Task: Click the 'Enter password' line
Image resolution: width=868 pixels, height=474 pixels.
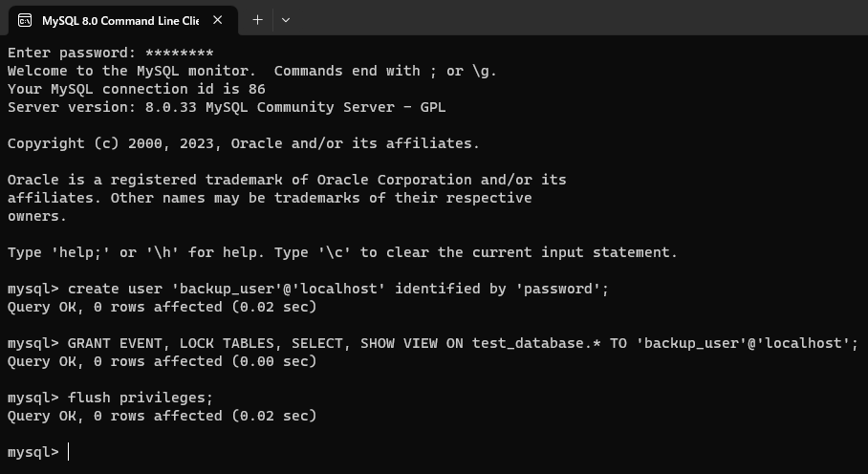Action: 111,54
